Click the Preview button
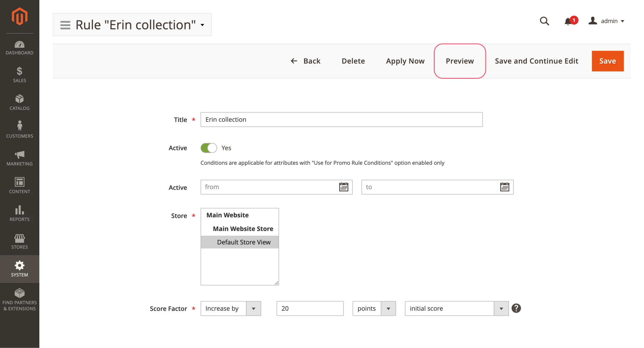The height and width of the screenshot is (348, 644). coord(459,61)
